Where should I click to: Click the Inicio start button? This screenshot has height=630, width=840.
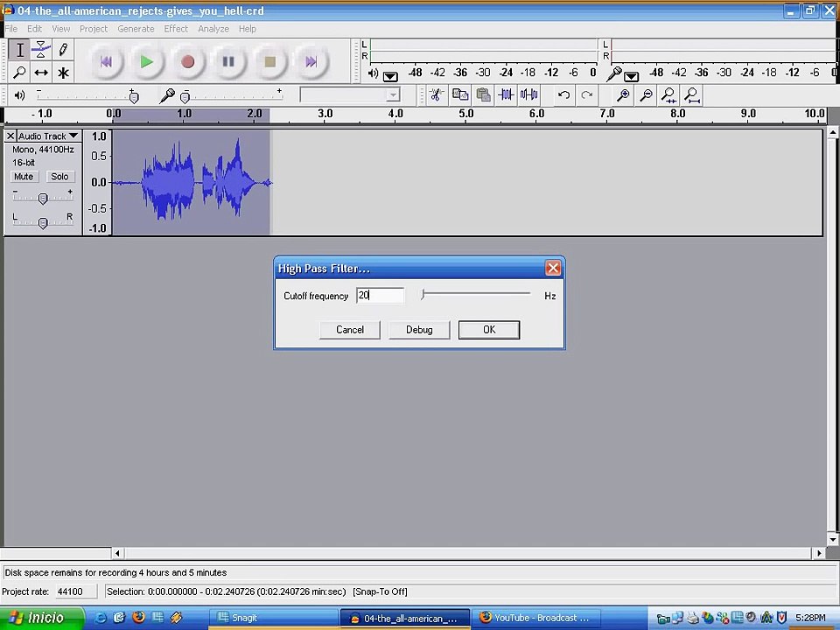pos(42,618)
